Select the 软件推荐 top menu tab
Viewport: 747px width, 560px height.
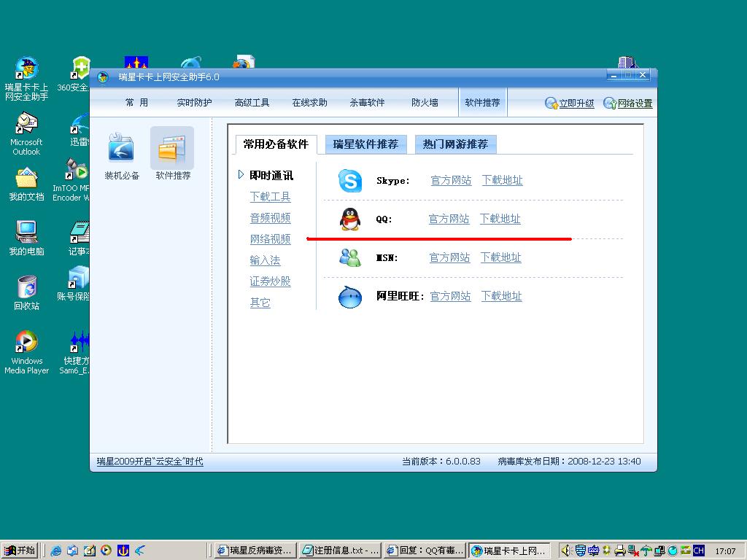pos(483,102)
